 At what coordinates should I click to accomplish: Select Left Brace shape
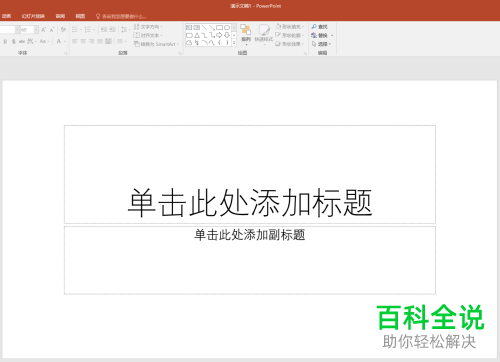[x=219, y=43]
